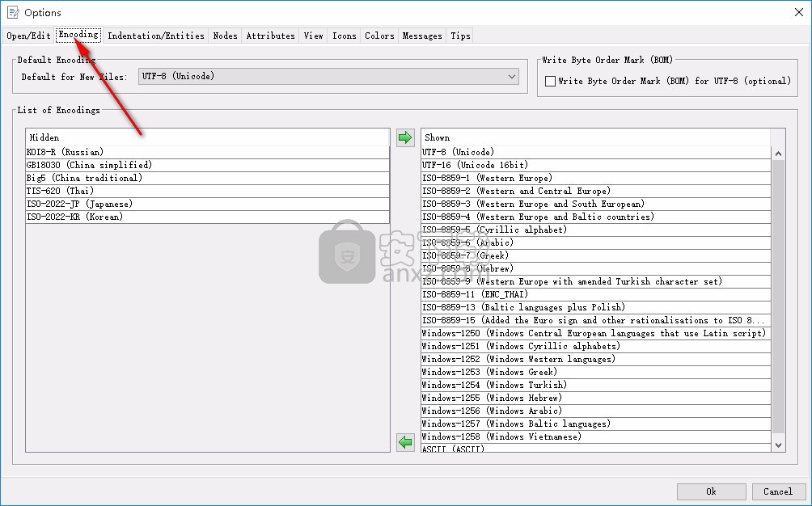Select Windows-1255 (Windows Hebrew) row
The image size is (812, 506).
pyautogui.click(x=596, y=398)
